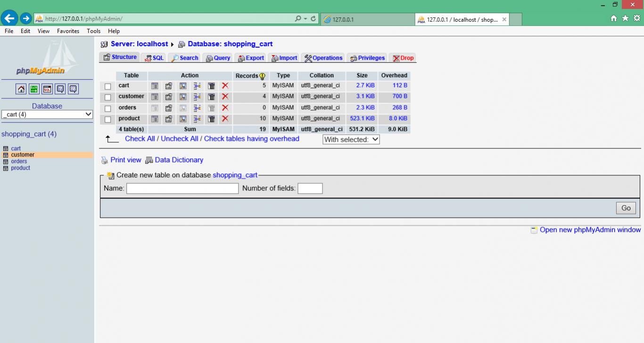Open the Export tab
Screen dimensions: 644x343
click(251, 58)
